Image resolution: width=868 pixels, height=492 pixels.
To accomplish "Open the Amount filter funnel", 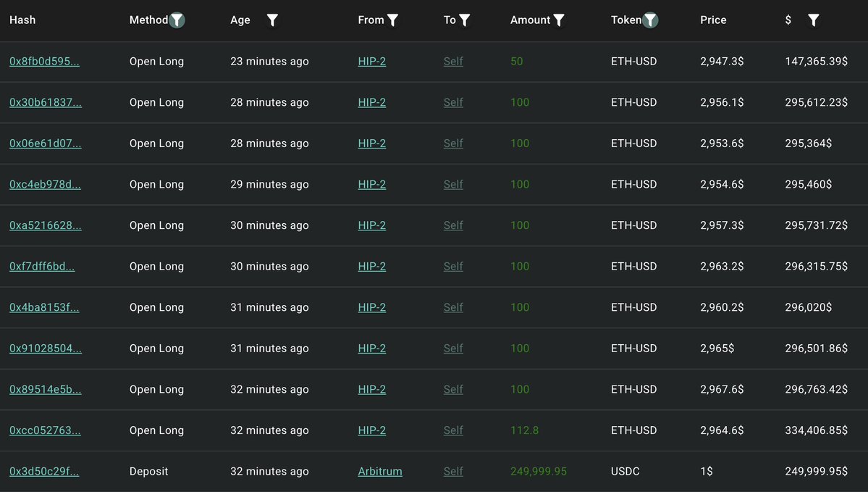I will (559, 20).
